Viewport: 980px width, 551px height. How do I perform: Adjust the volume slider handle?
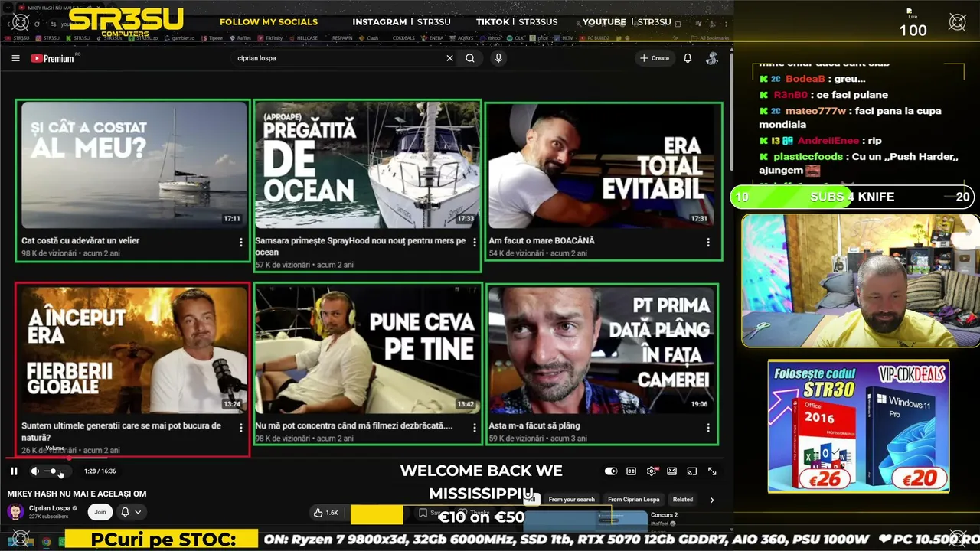(53, 471)
